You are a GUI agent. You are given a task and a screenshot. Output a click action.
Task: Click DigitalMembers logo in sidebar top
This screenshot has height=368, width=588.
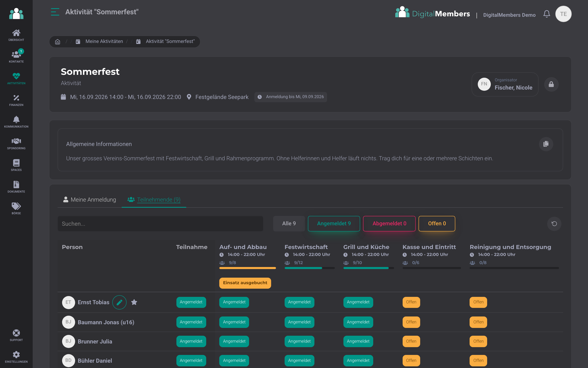(x=16, y=13)
